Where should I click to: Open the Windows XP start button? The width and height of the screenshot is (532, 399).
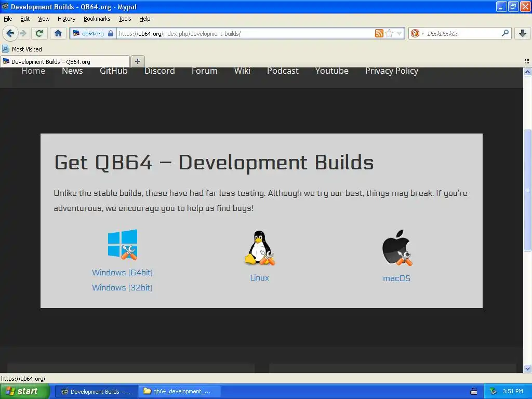[x=25, y=391]
